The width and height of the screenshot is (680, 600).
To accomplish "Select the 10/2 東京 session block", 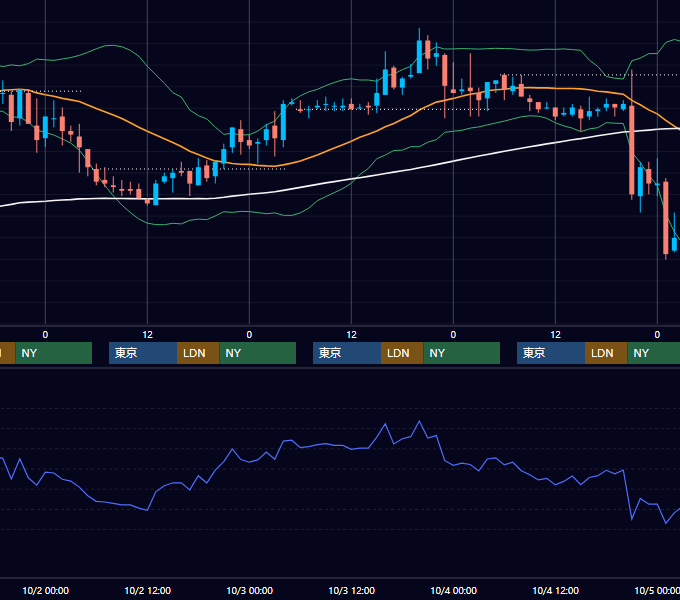I will (x=143, y=353).
